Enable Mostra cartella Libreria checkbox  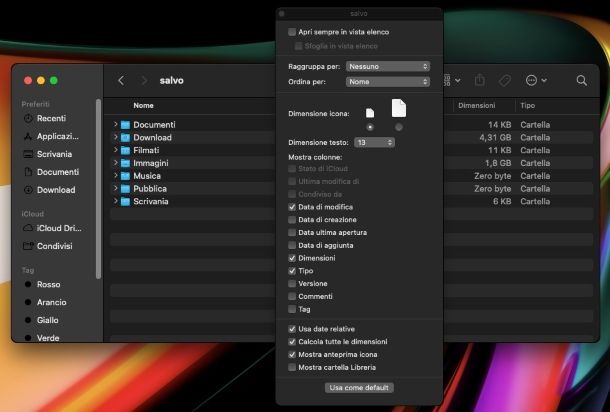tap(292, 367)
